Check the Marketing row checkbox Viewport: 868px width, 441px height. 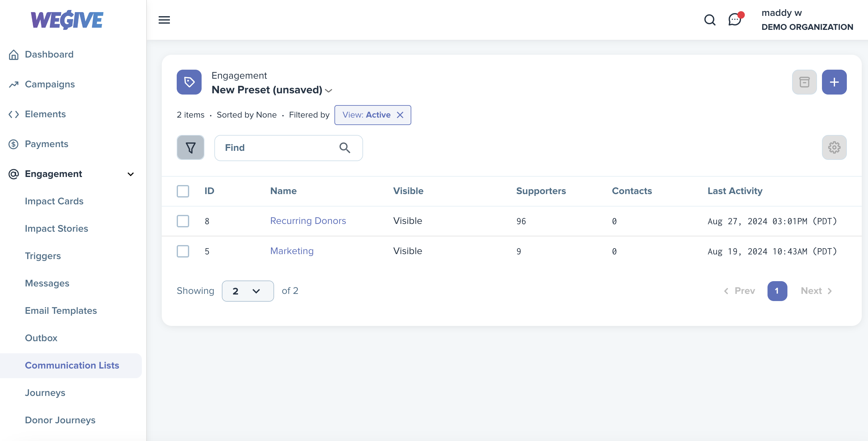(x=183, y=251)
